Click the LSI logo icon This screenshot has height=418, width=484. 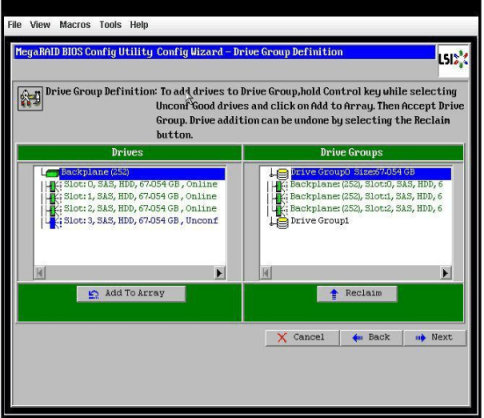pyautogui.click(x=453, y=61)
